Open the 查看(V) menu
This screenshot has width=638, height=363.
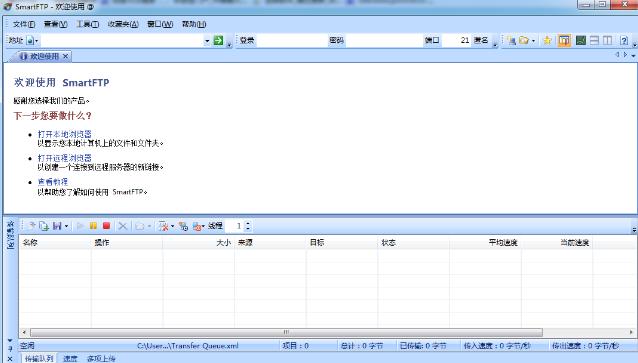55,24
